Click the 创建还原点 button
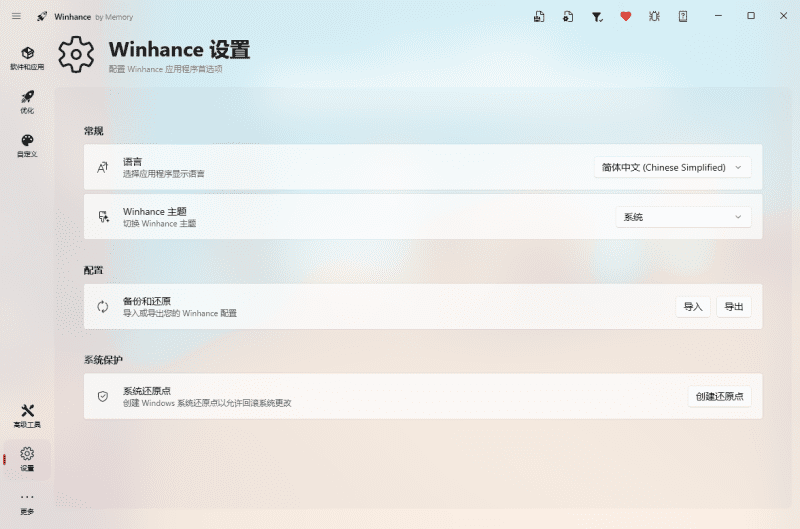This screenshot has height=529, width=800. [x=719, y=396]
